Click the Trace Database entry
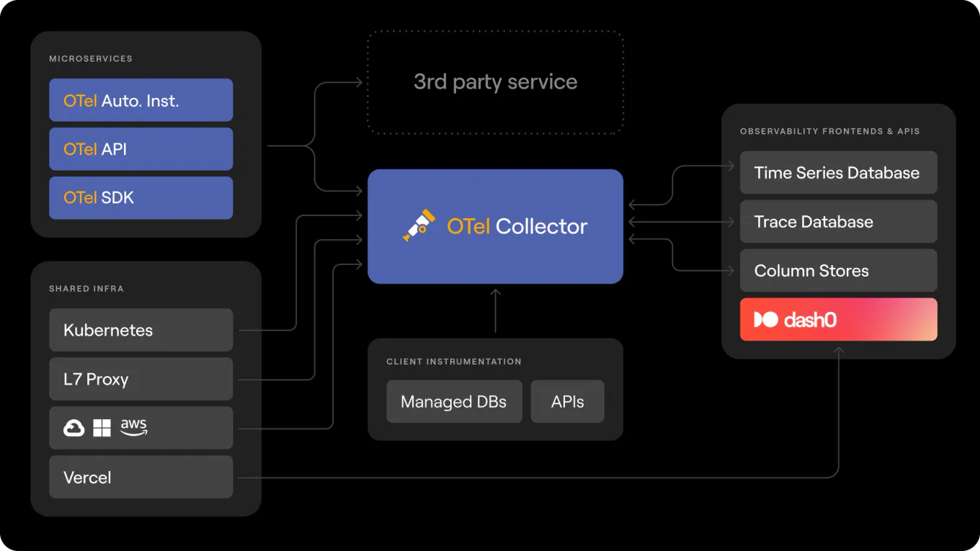Viewport: 980px width, 551px height. pos(838,221)
